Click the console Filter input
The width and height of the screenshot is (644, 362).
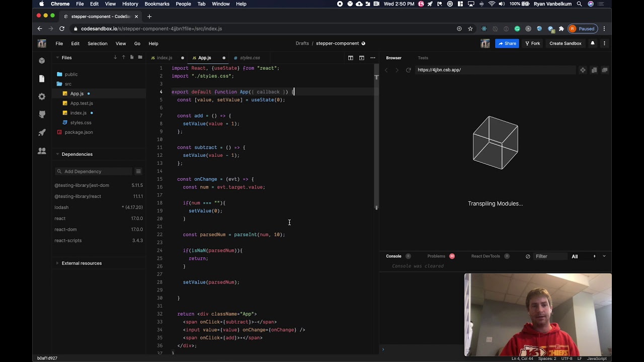550,256
